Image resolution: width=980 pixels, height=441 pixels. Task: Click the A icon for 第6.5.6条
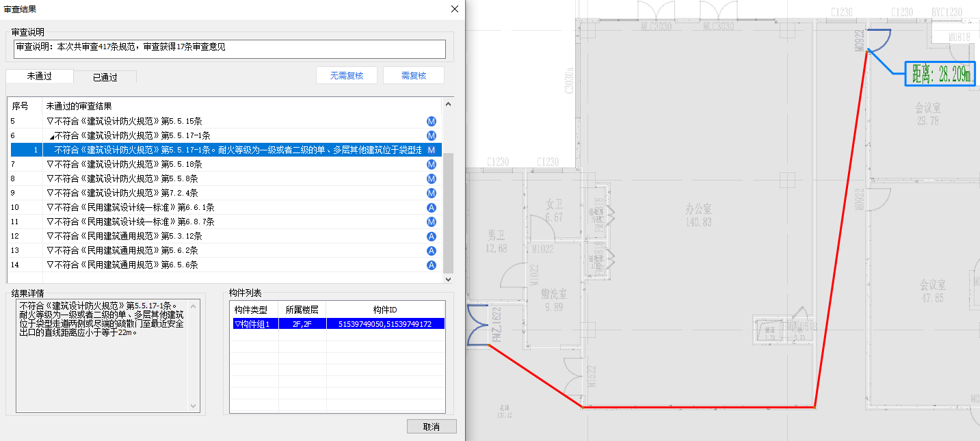432,265
